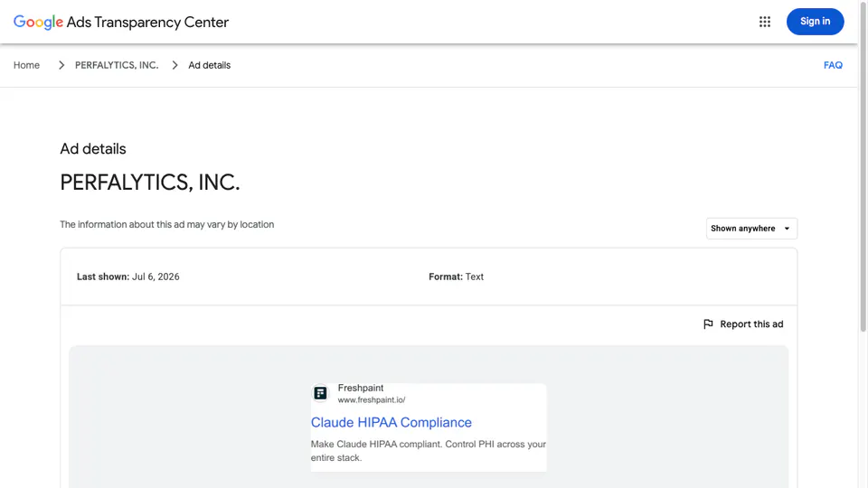Click the page vertical scrollbar
The height and width of the screenshot is (488, 868).
863,166
